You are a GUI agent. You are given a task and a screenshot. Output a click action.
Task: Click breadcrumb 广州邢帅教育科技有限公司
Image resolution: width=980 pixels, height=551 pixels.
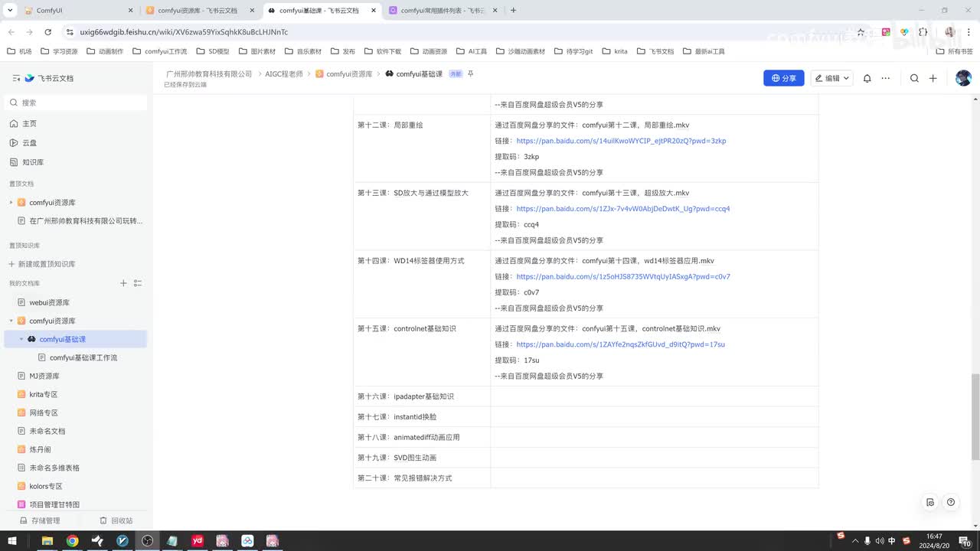209,74
